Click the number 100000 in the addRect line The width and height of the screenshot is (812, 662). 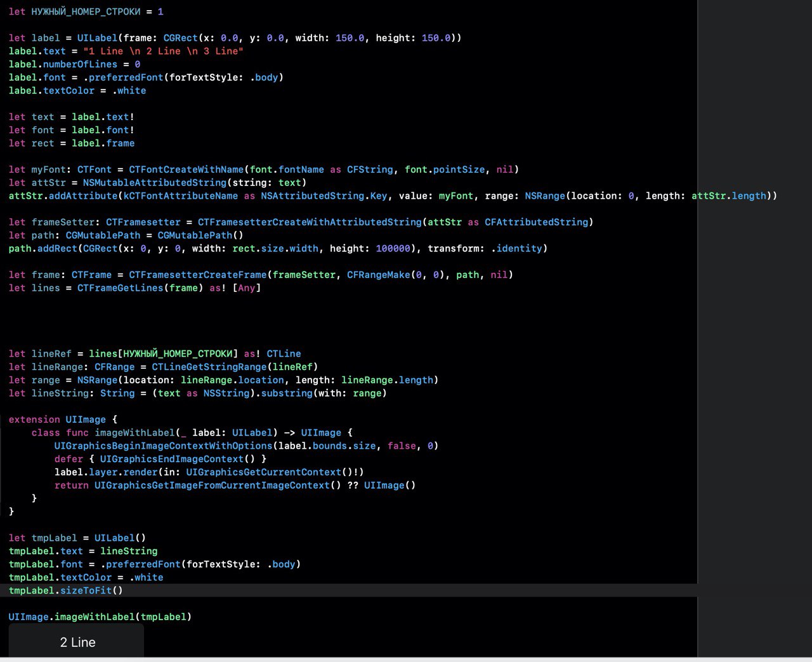[393, 249]
